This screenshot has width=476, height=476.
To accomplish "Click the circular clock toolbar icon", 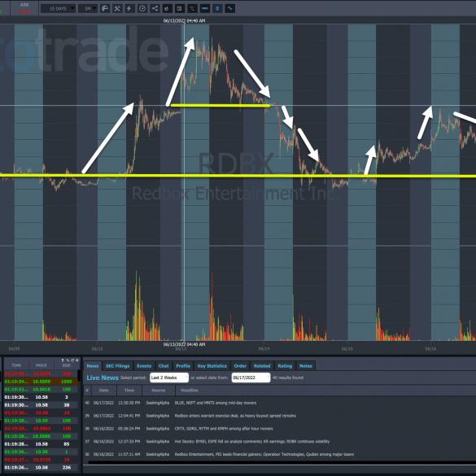I will (x=142, y=8).
